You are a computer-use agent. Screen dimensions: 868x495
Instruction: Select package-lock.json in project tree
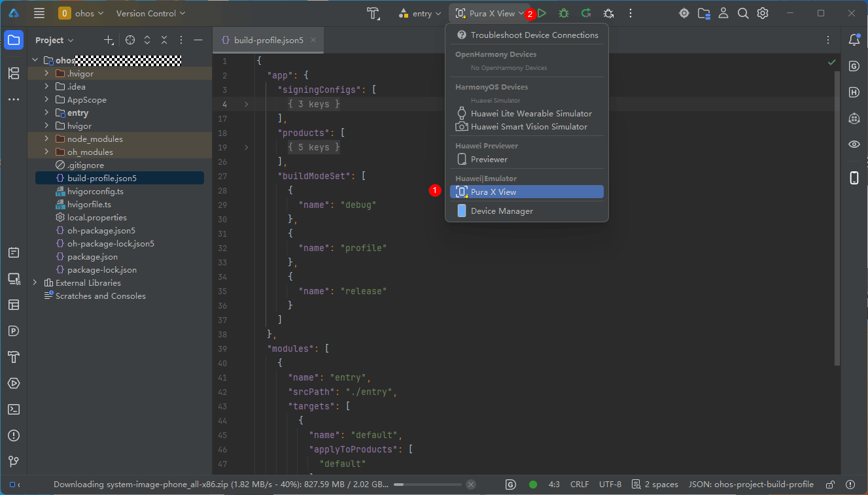coord(101,269)
